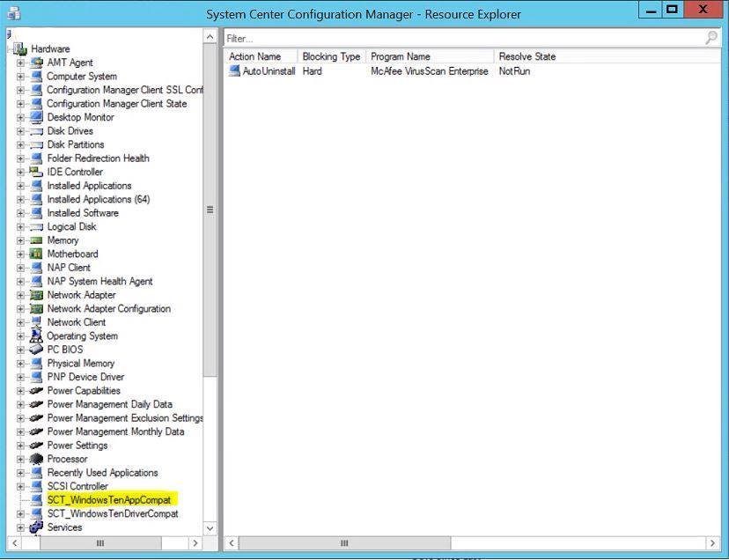Click the results pane horizontal scroll right arrow
The height and width of the screenshot is (560, 729).
tap(712, 542)
